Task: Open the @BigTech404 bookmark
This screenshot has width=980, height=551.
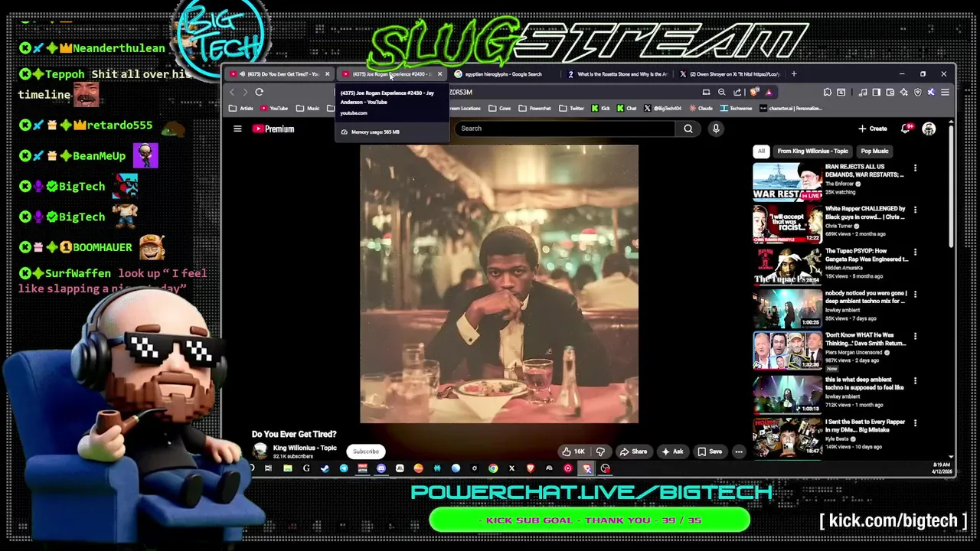Action: (x=663, y=109)
